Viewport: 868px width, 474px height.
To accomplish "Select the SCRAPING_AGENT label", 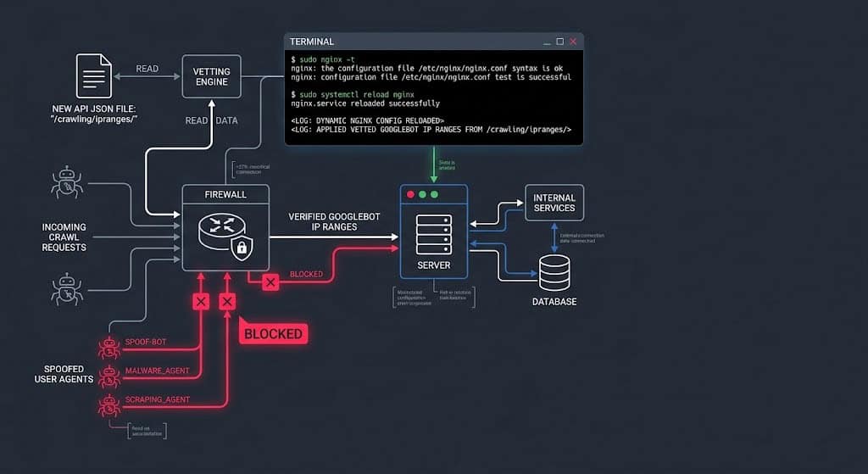I will click(157, 399).
